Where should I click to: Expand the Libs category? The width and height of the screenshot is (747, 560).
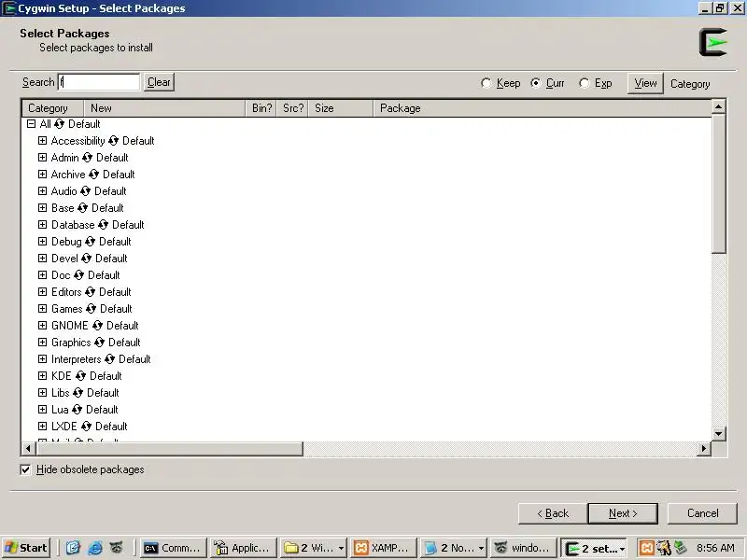(x=42, y=392)
